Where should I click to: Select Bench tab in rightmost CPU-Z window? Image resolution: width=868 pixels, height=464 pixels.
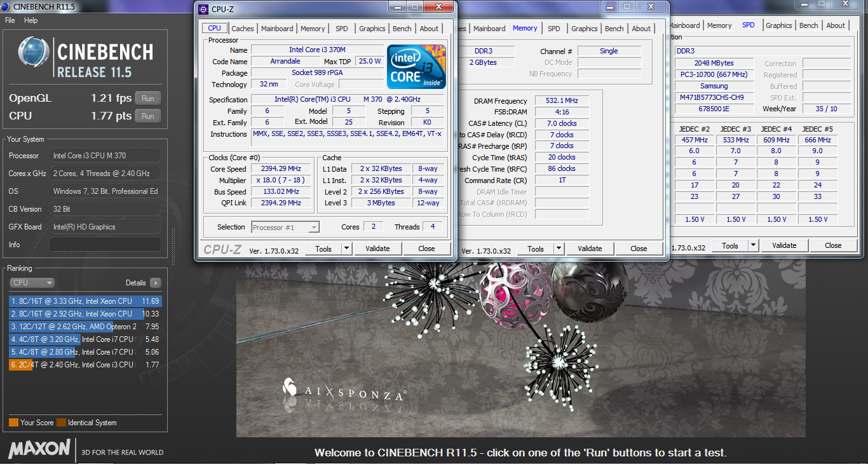point(809,25)
